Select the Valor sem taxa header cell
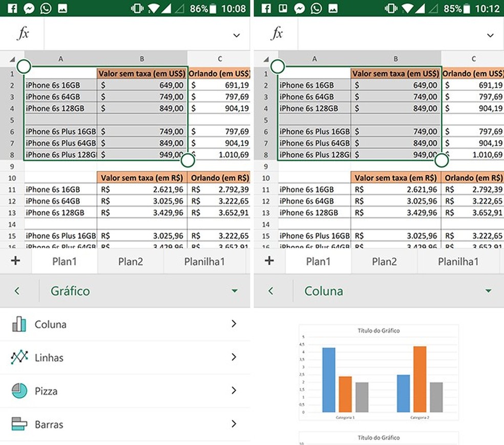 point(142,73)
